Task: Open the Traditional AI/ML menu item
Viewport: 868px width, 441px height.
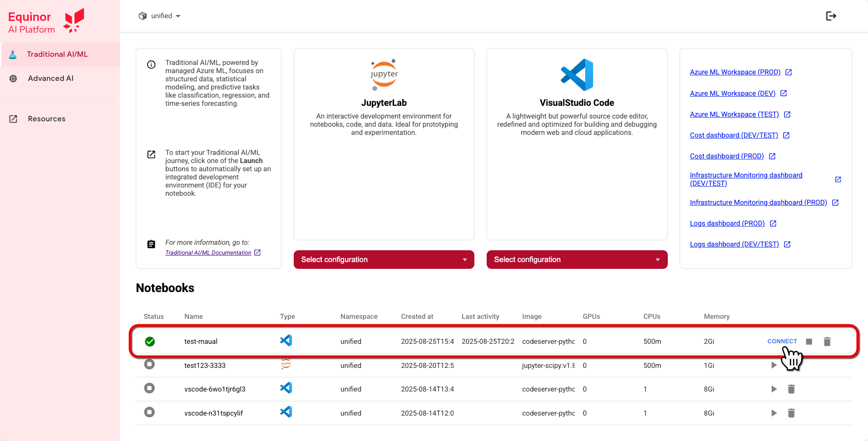Action: coord(57,55)
